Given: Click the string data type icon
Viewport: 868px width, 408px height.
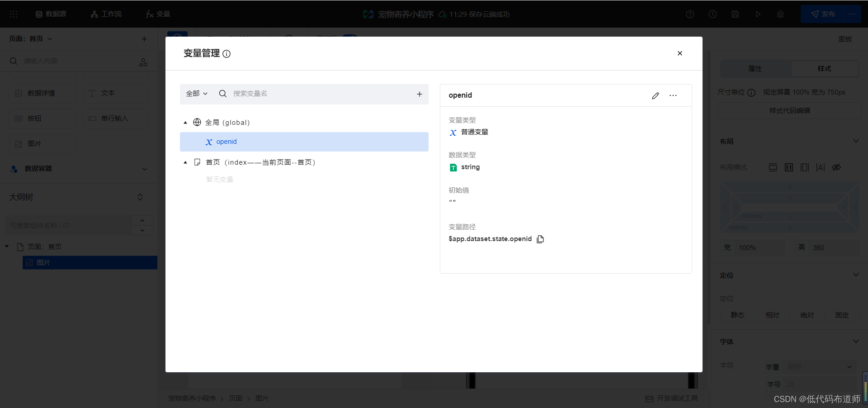Looking at the screenshot, I should pyautogui.click(x=453, y=167).
